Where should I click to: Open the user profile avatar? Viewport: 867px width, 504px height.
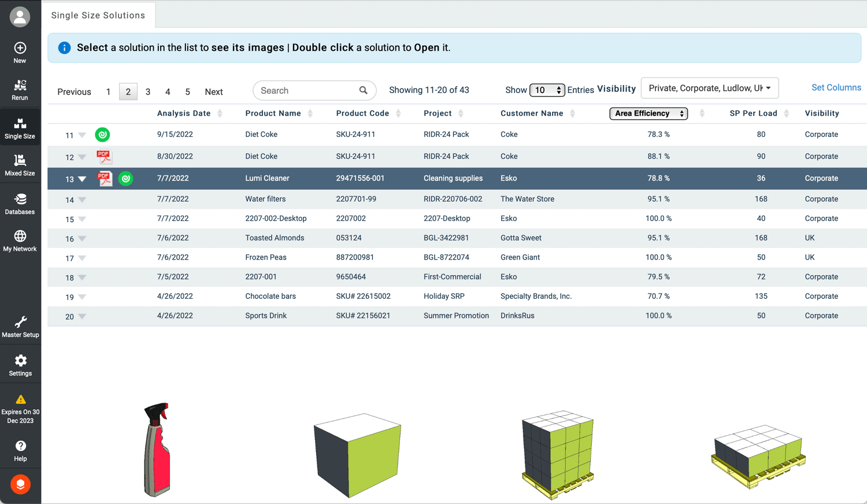20,17
